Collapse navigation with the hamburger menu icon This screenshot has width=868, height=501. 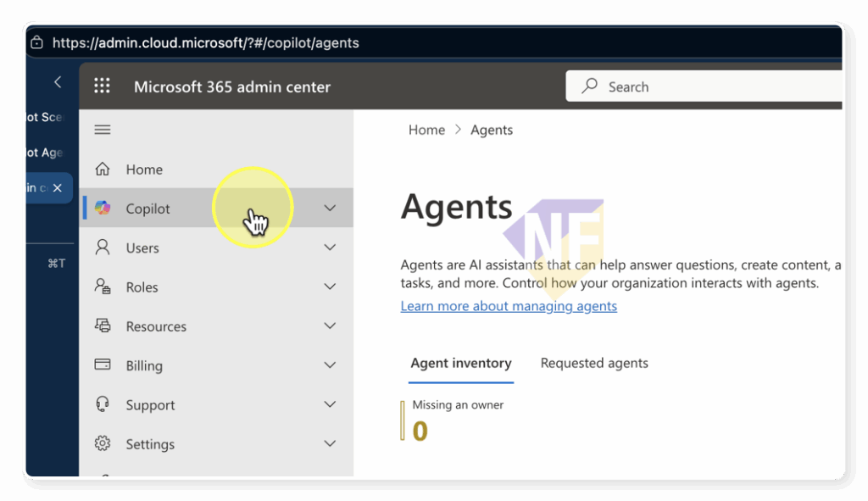[103, 130]
